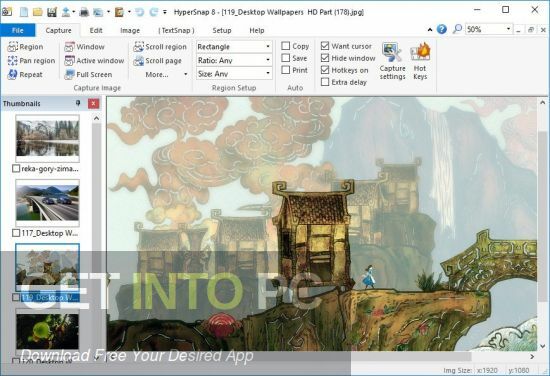Open the File menu
Viewport: 550px width, 376px height.
[18, 30]
